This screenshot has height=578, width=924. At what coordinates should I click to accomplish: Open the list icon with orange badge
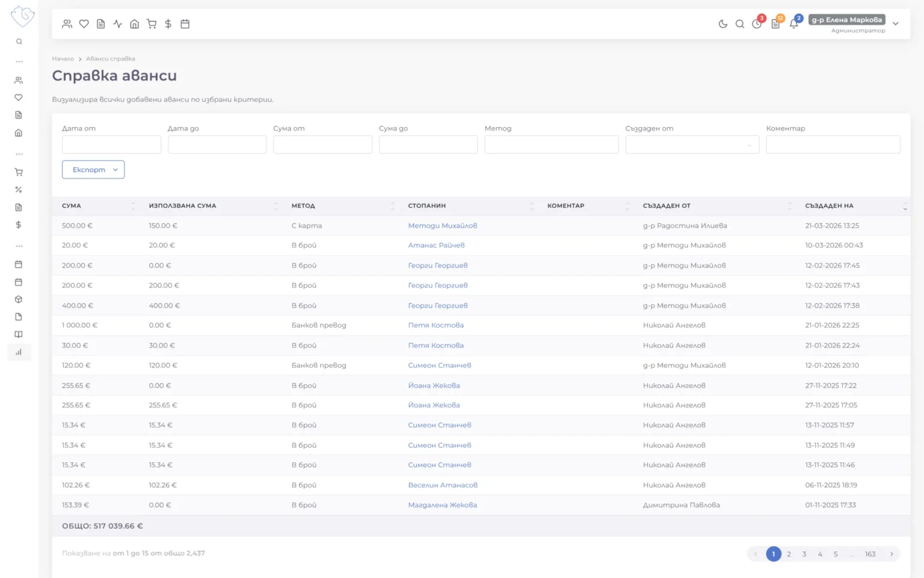[x=776, y=23]
